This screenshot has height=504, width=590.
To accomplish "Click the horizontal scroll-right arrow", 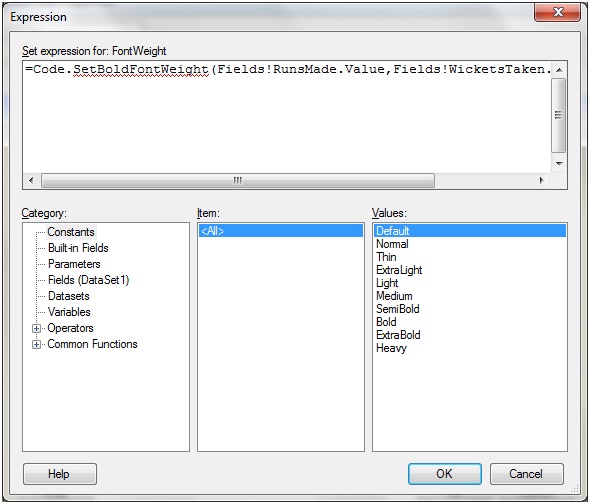I will point(542,180).
